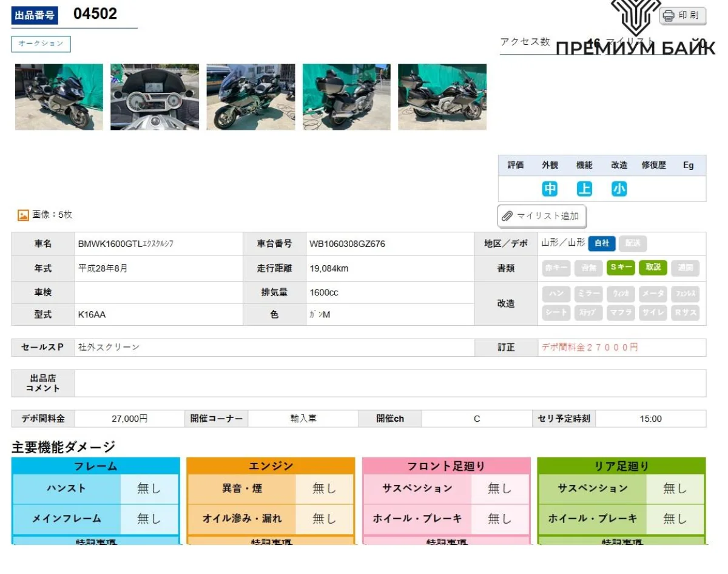This screenshot has width=728, height=574.
Task: Toggle the マフラ modification tag
Action: [621, 313]
